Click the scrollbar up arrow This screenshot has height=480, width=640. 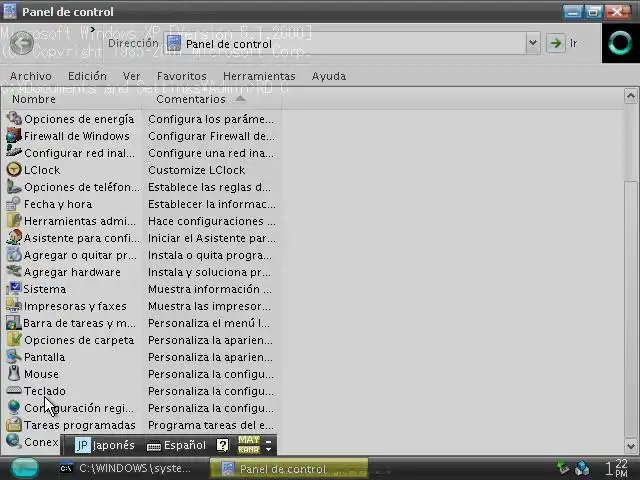[x=631, y=96]
